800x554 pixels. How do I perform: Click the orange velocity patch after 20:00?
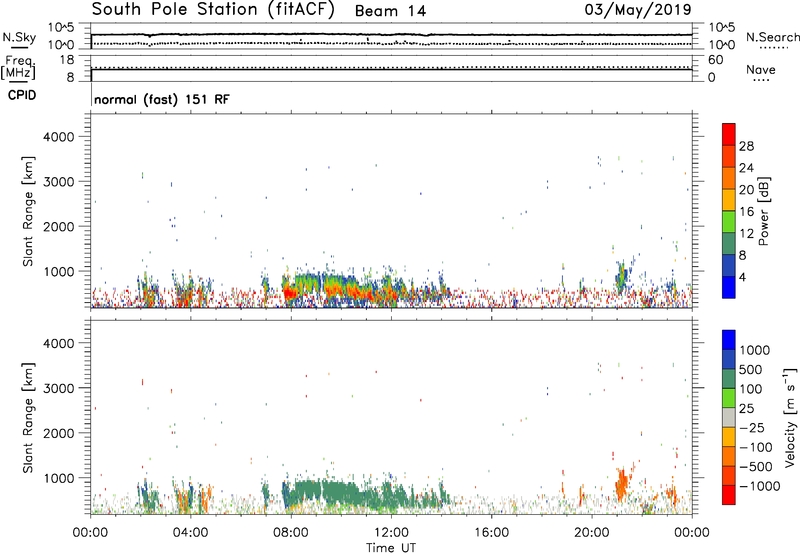621,485
